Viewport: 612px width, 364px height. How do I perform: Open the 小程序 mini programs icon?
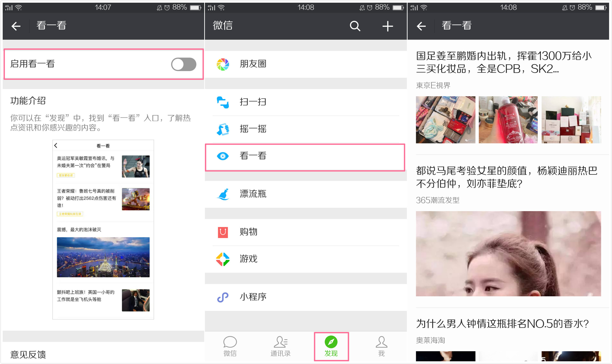pyautogui.click(x=223, y=297)
